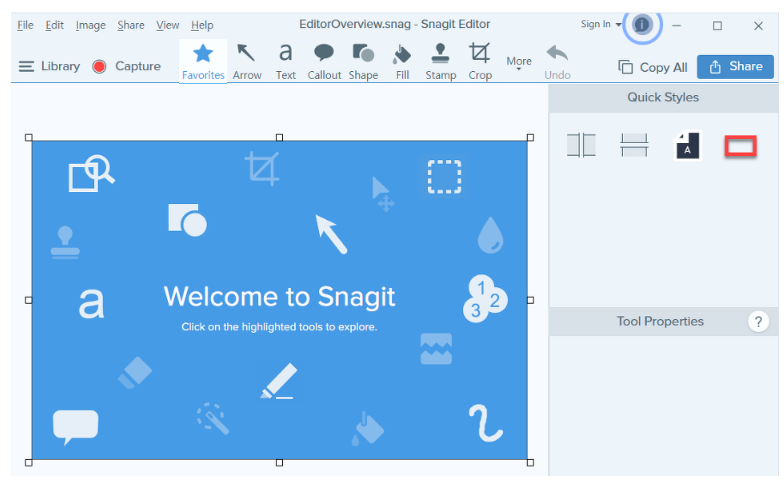Open the Image menu
This screenshot has width=784, height=486.
[90, 25]
